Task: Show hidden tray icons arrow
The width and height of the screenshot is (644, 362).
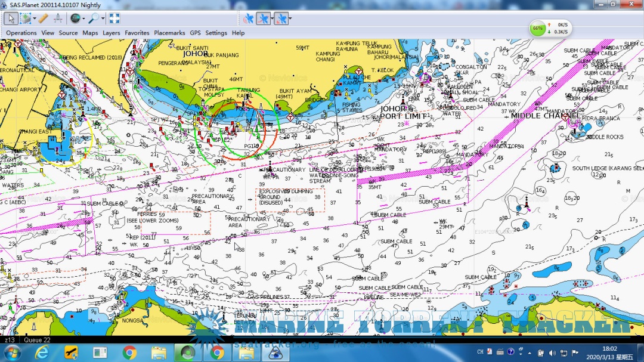Action: [x=530, y=353]
